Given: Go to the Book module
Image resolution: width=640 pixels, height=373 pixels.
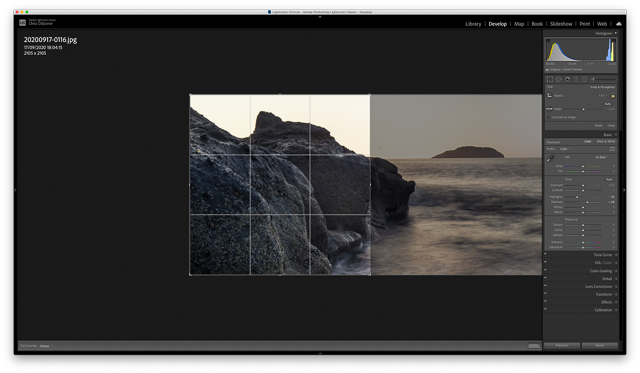Looking at the screenshot, I should point(537,24).
